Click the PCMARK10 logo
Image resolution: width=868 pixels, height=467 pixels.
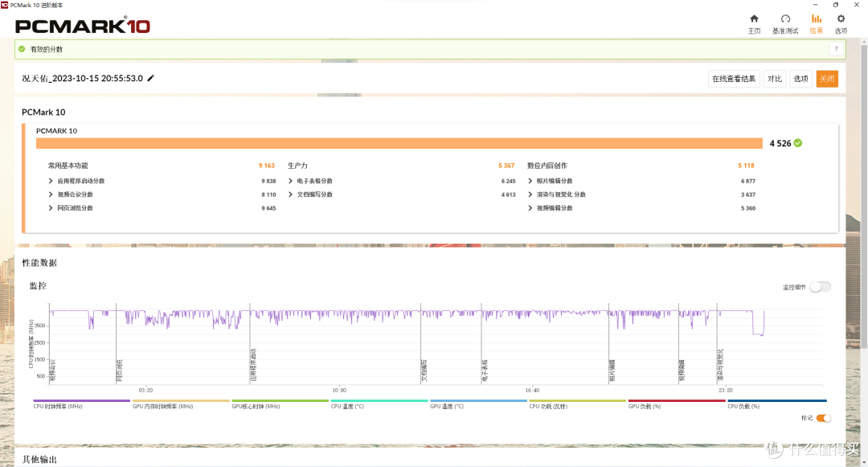83,26
